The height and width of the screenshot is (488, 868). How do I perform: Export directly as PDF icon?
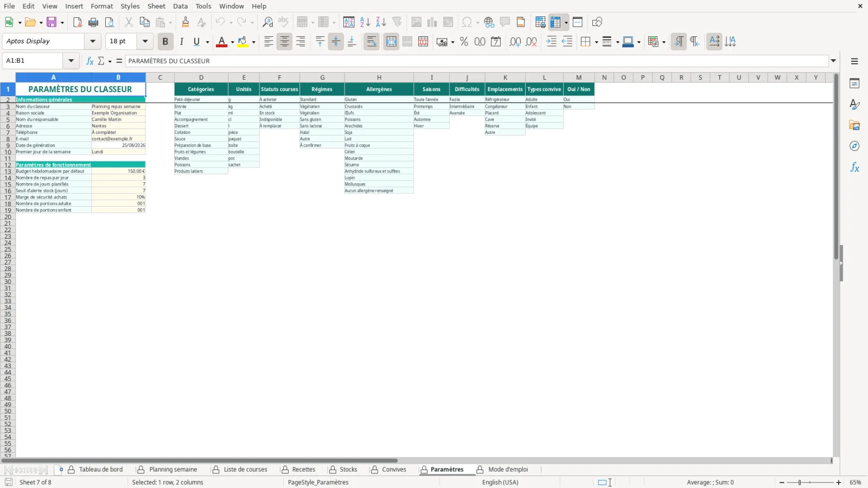(x=77, y=22)
